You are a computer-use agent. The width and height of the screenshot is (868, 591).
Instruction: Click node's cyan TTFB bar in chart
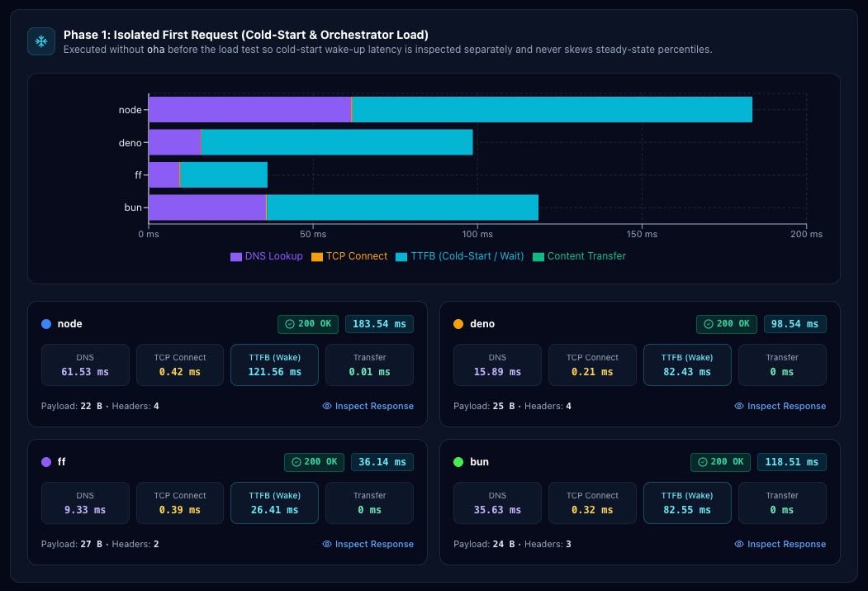(553, 110)
